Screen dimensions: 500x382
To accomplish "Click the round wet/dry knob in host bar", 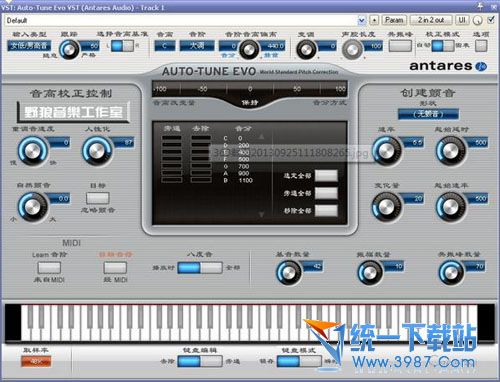I will (x=478, y=21).
